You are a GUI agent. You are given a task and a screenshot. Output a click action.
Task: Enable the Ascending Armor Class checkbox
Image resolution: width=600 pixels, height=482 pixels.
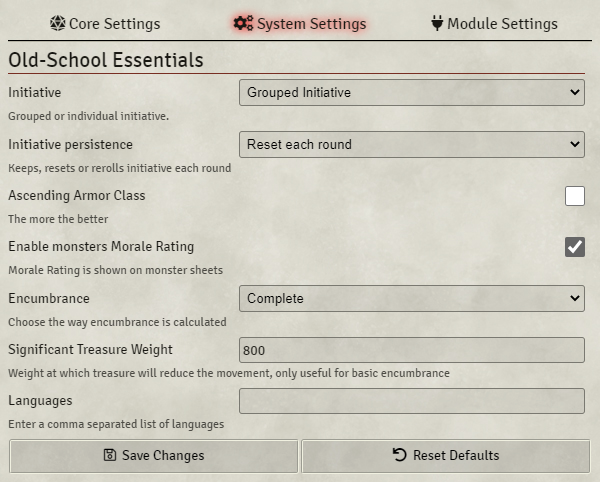pyautogui.click(x=575, y=196)
